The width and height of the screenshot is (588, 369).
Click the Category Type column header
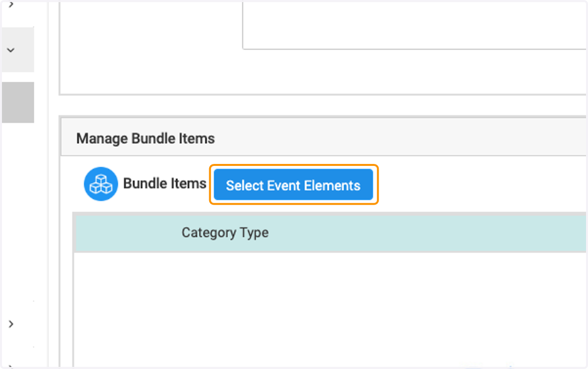225,232
